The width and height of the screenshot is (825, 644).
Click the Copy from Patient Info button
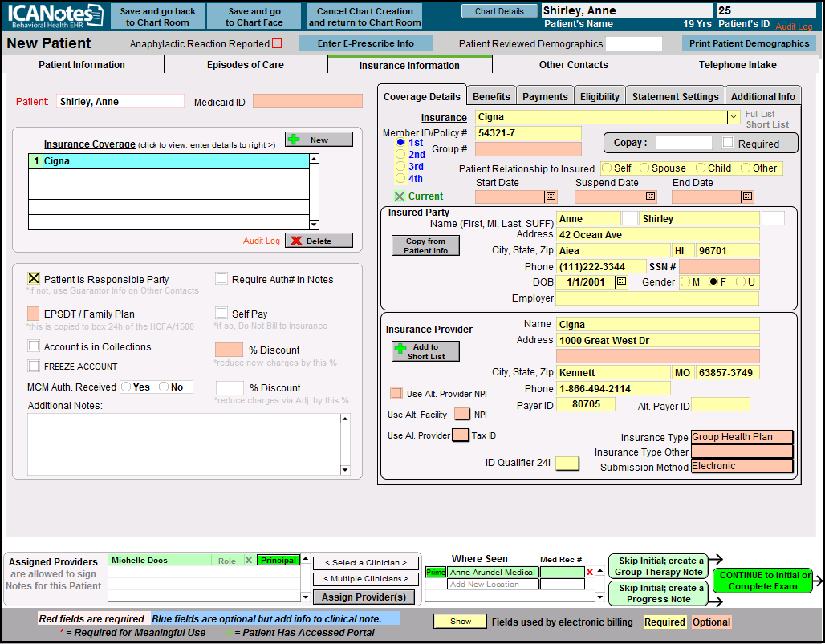[x=425, y=246]
